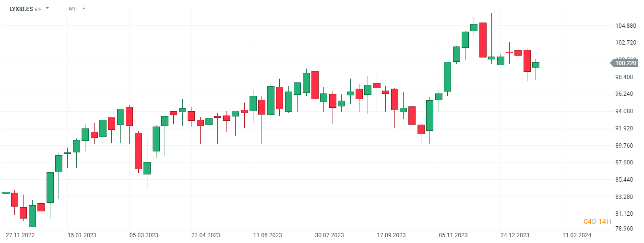This screenshot has width=644, height=243.
Task: Select the 27.11.2022 date label
Action: coord(20,235)
